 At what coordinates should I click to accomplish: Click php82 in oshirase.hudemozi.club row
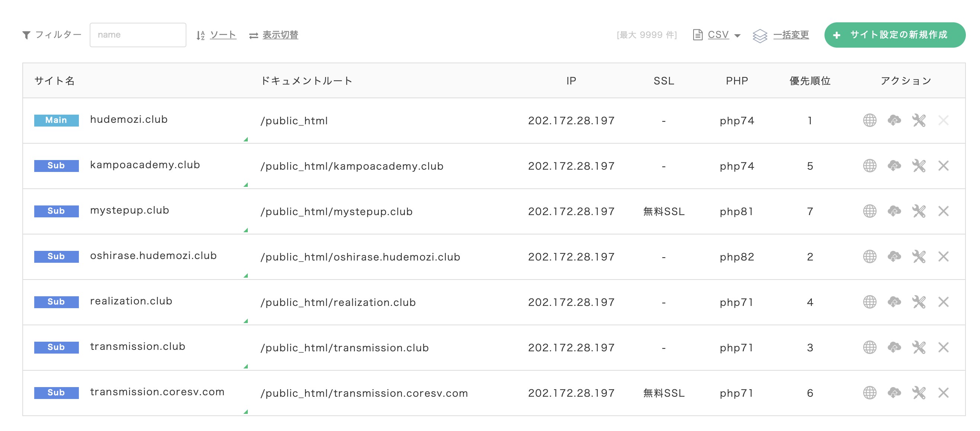(x=737, y=257)
